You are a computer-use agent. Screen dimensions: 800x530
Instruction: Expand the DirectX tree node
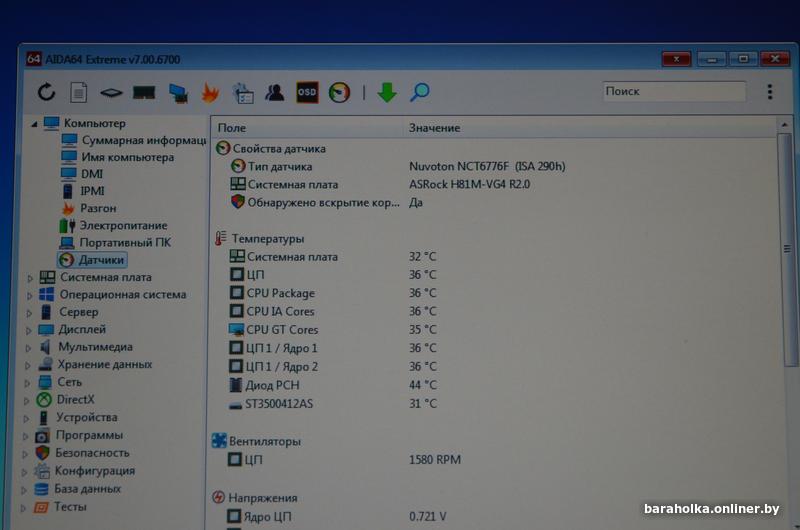coord(26,401)
